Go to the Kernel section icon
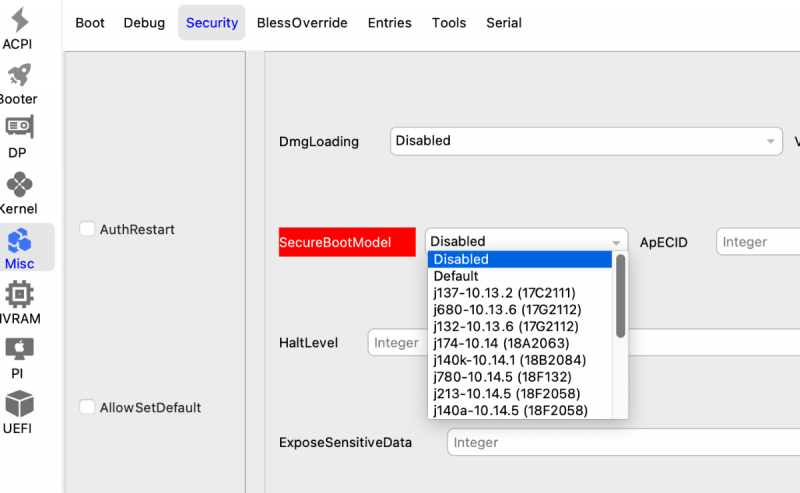Image resolution: width=800 pixels, height=493 pixels. [19, 186]
